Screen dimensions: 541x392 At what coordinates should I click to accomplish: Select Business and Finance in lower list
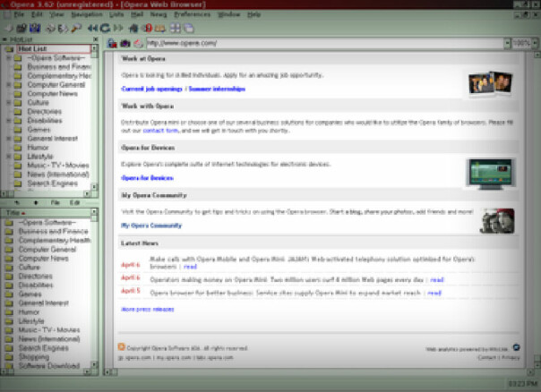tap(54, 231)
